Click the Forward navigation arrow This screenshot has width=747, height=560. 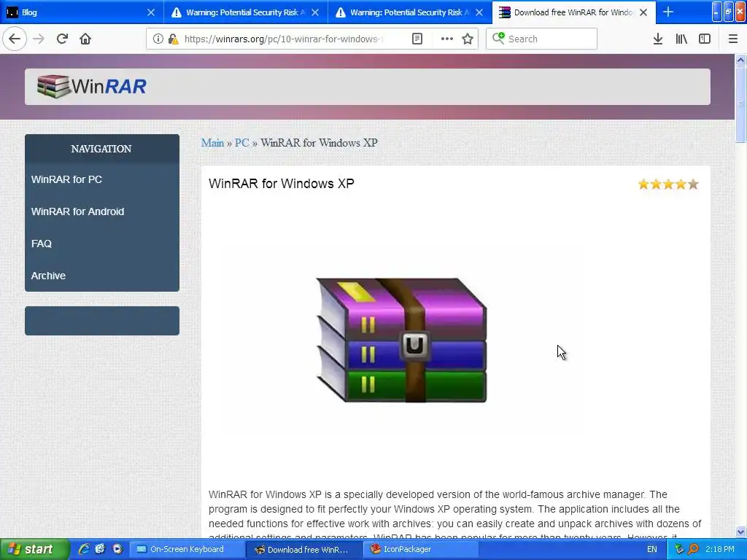[x=39, y=39]
